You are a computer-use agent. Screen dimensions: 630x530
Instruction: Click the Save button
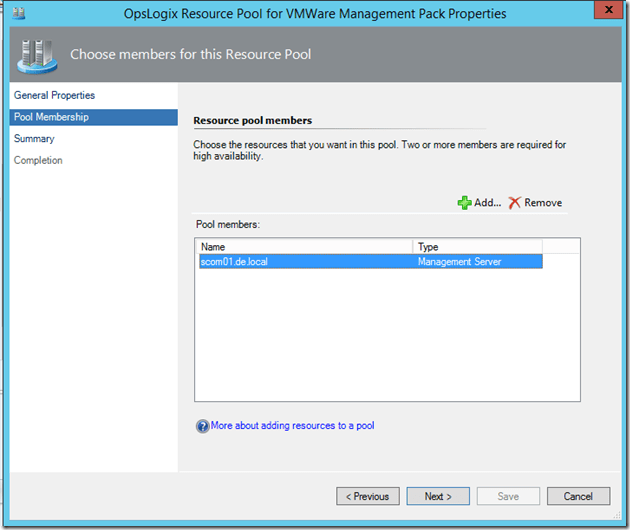click(x=509, y=496)
